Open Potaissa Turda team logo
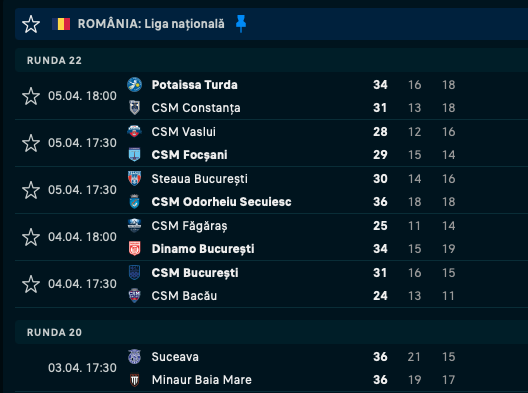Image resolution: width=528 pixels, height=393 pixels. point(134,85)
